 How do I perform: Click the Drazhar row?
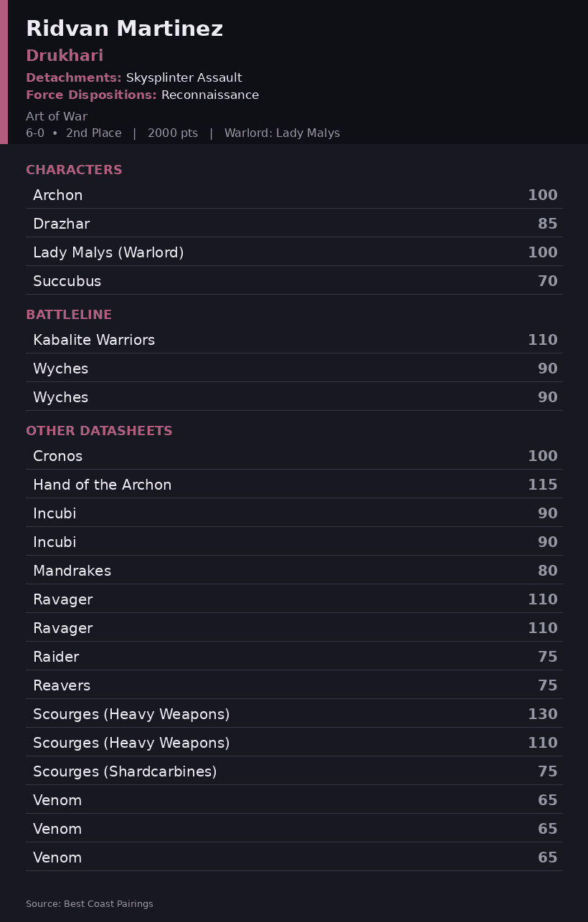[294, 224]
